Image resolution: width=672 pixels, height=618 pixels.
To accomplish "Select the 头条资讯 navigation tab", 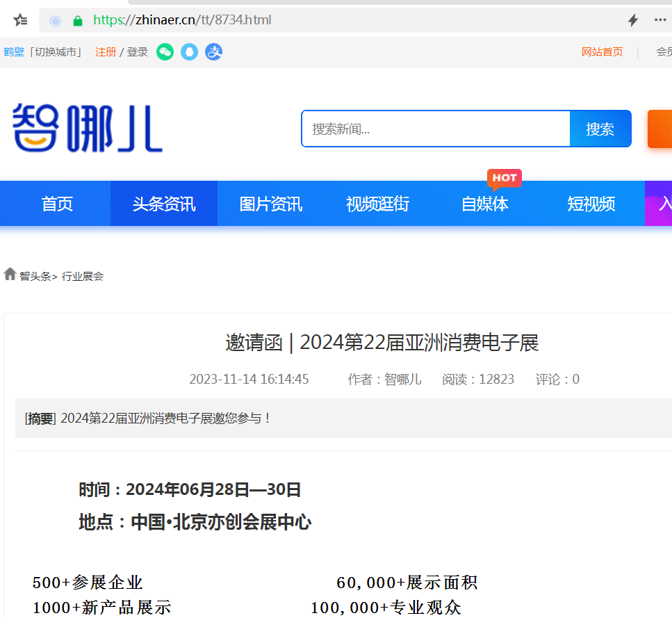I will pos(164,204).
